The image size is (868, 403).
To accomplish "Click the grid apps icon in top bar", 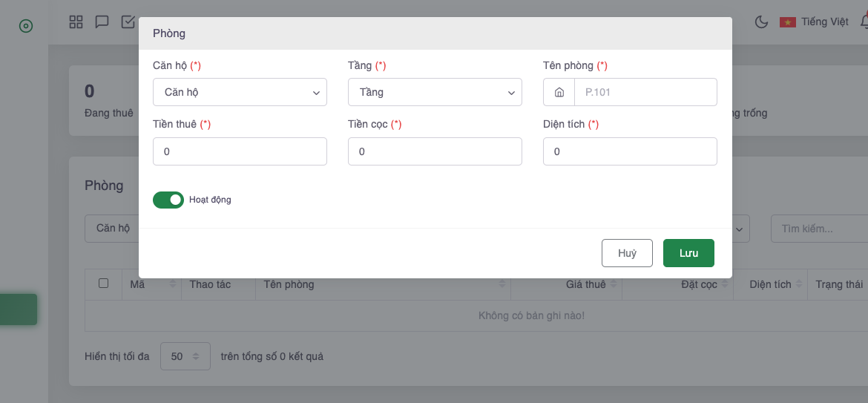I will 76,22.
